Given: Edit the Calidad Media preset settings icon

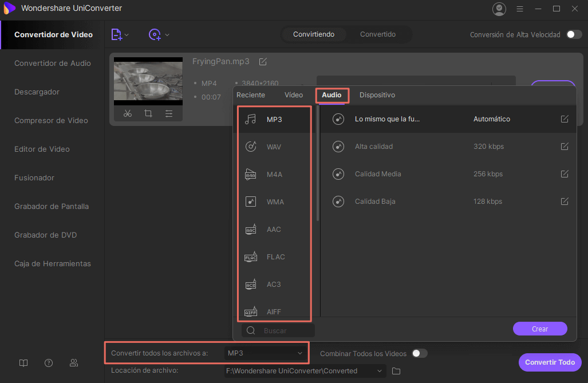Looking at the screenshot, I should point(565,173).
